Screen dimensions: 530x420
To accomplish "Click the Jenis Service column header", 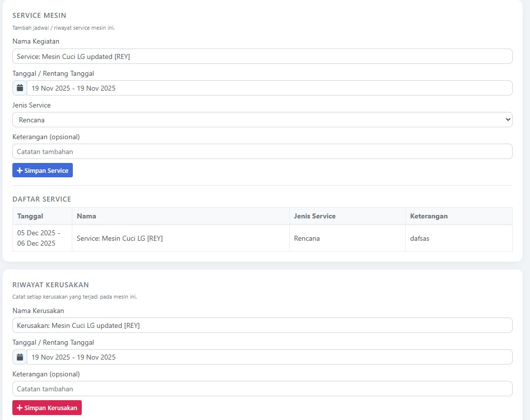I will (x=315, y=216).
